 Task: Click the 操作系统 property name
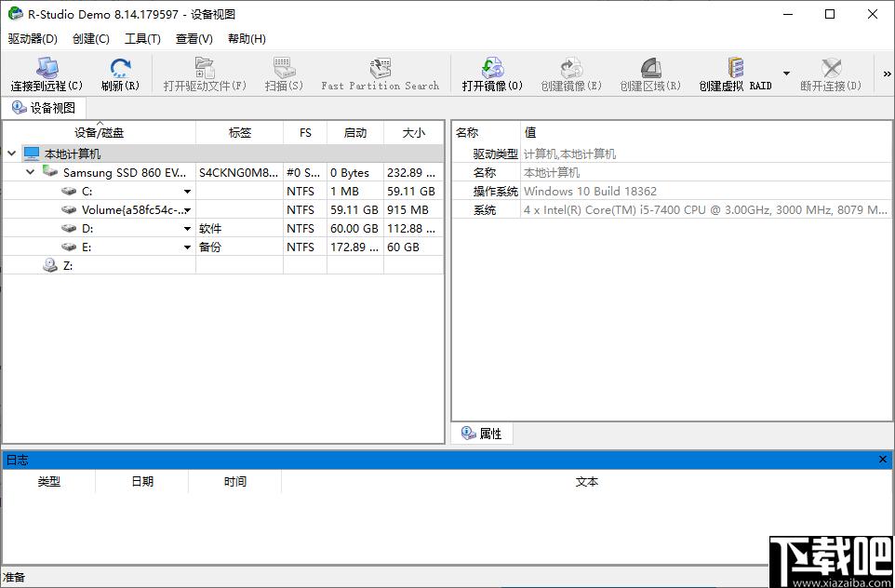(x=496, y=192)
